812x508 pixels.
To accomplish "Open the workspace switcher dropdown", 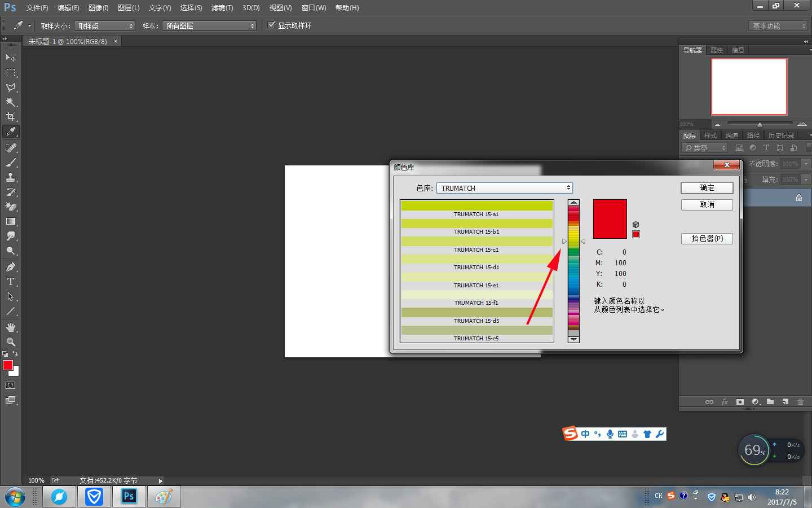I will (778, 26).
